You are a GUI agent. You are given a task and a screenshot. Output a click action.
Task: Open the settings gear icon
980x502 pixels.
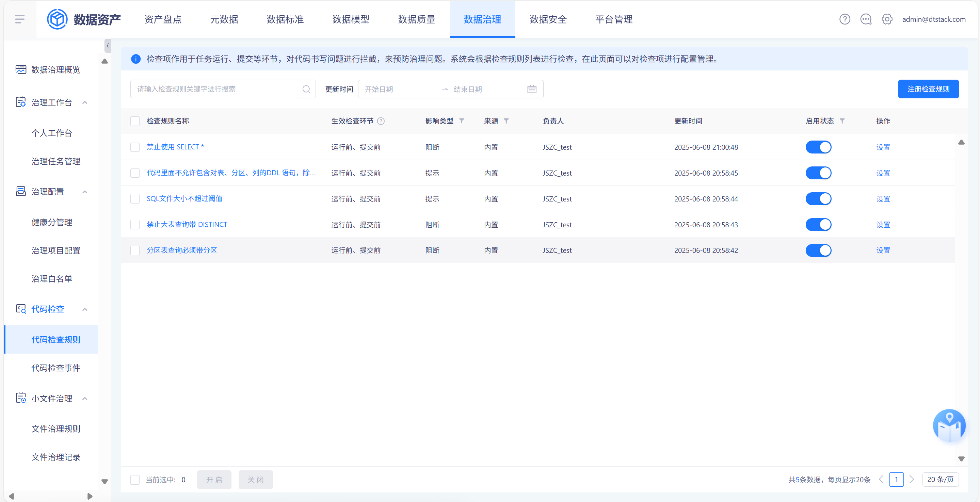887,19
